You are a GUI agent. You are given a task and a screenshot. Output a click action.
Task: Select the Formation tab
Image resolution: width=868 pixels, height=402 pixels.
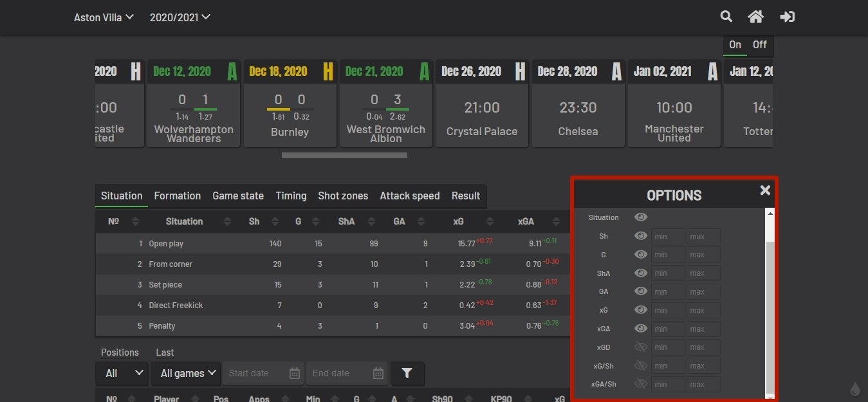178,196
